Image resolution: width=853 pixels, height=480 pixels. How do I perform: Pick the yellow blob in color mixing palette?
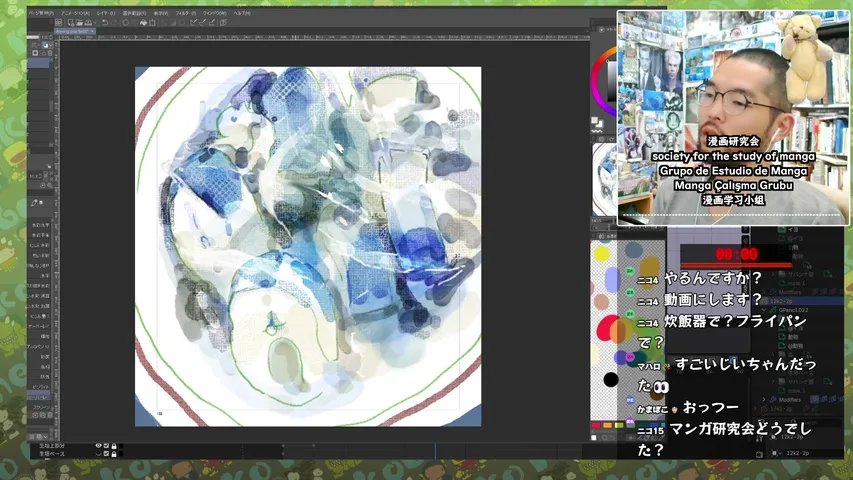602,254
